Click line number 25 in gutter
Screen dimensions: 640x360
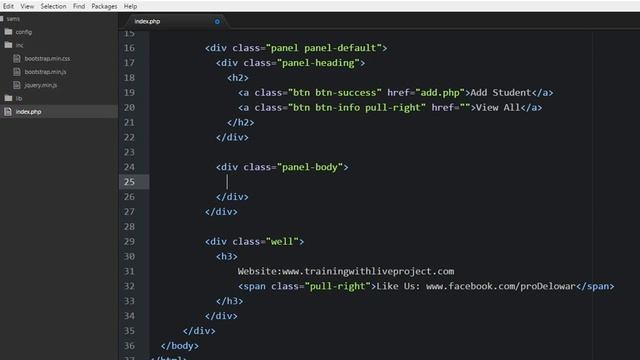click(x=129, y=182)
